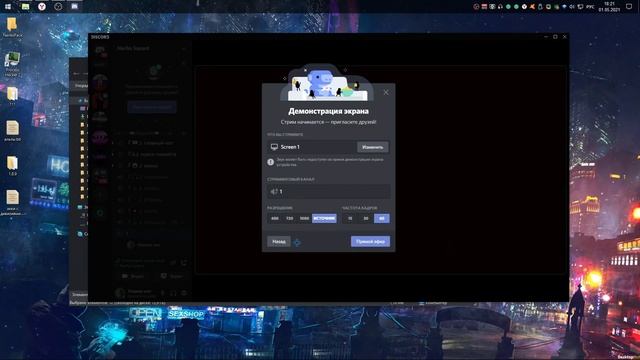
Task: Click the round taskbar icon after Yandex
Action: click(58, 7)
